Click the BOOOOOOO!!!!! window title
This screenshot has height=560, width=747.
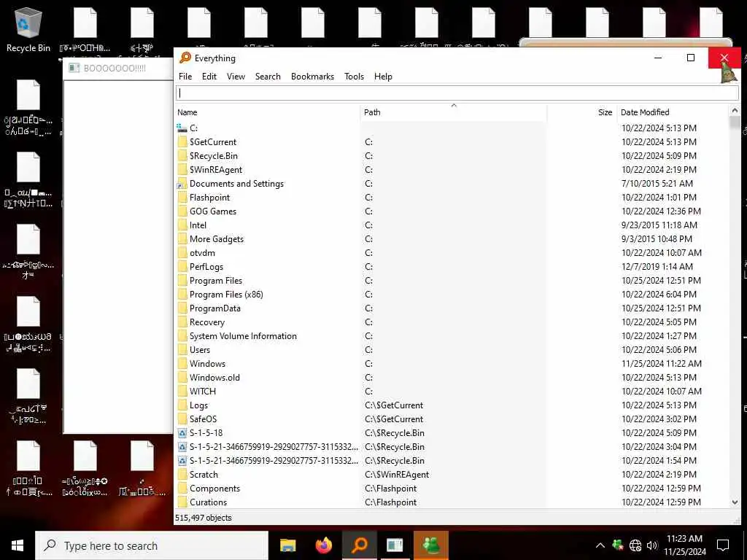pyautogui.click(x=115, y=68)
